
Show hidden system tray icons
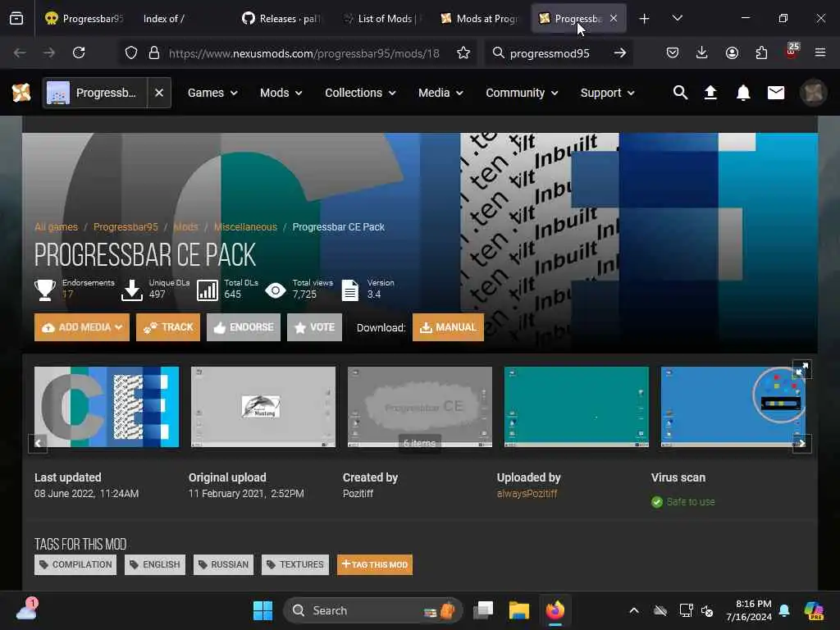tap(634, 610)
